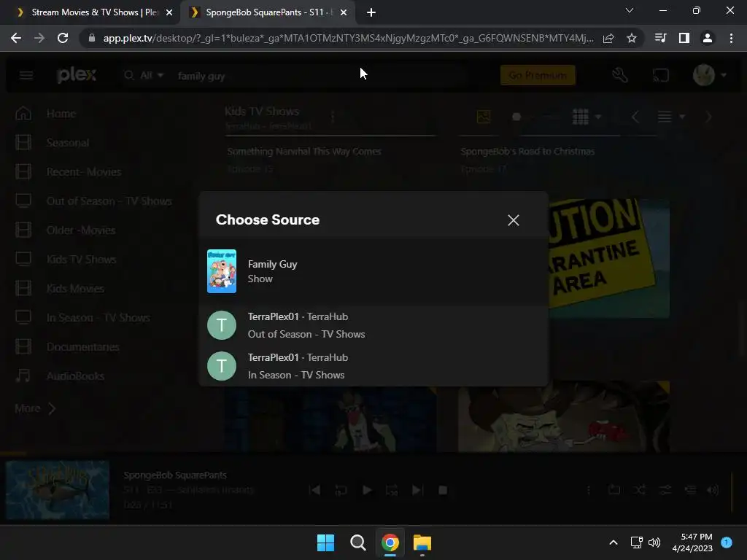
Task: Toggle Chrome side panel
Action: click(x=684, y=38)
